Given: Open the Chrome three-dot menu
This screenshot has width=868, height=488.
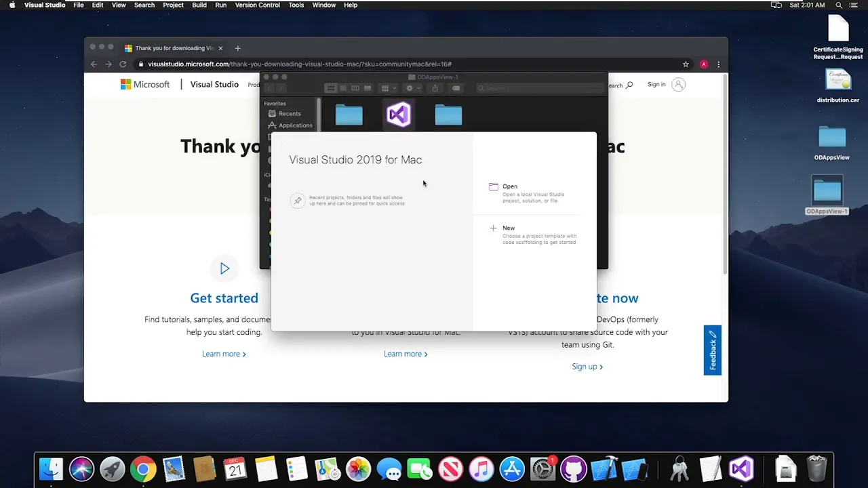Looking at the screenshot, I should click(718, 64).
